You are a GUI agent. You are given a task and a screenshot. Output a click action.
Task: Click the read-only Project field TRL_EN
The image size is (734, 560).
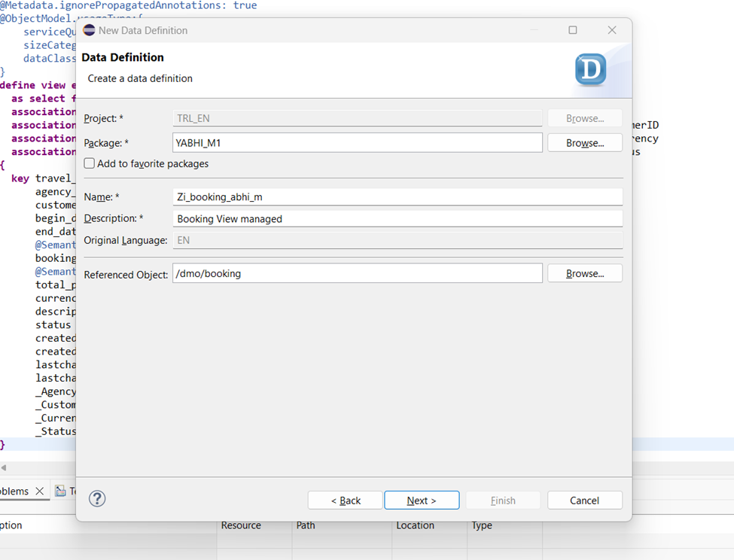(x=358, y=118)
